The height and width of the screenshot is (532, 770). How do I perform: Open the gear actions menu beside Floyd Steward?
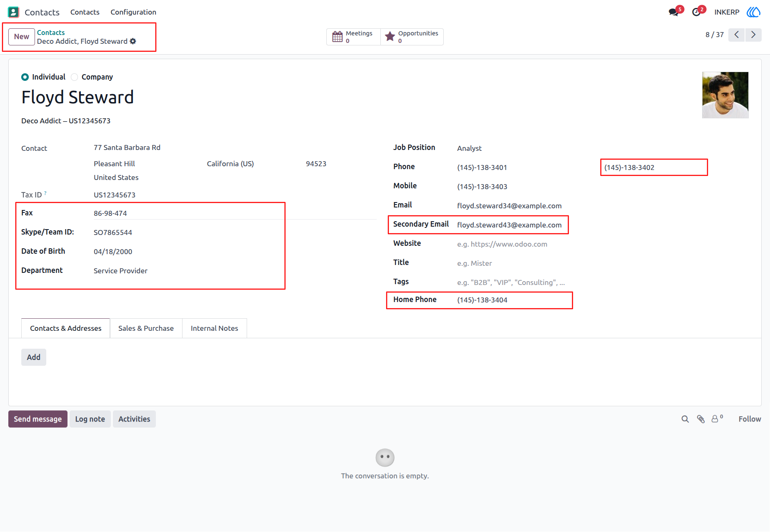point(133,41)
